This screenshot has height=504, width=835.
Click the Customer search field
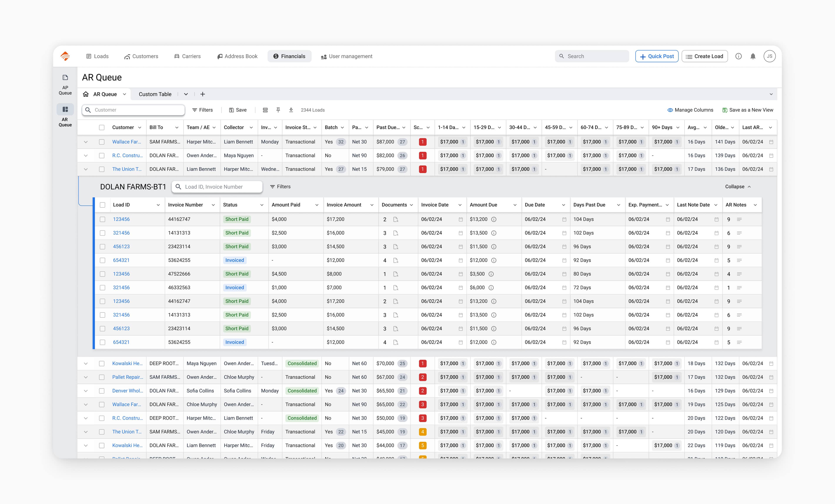[x=133, y=110]
